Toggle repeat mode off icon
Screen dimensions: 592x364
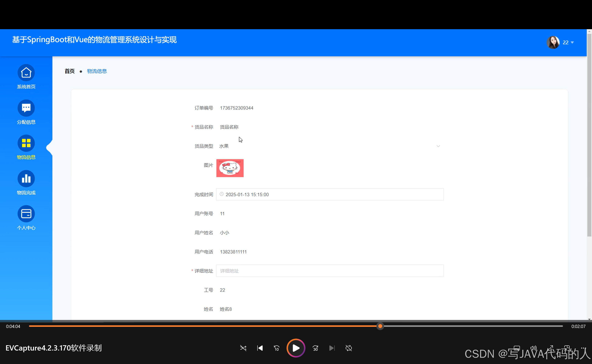coord(349,348)
